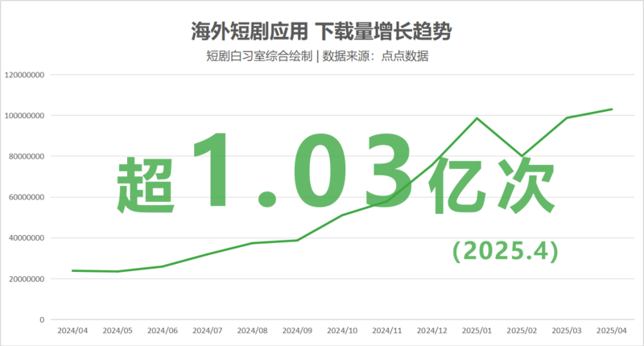Select the 2024/06 x-axis label

coord(162,330)
